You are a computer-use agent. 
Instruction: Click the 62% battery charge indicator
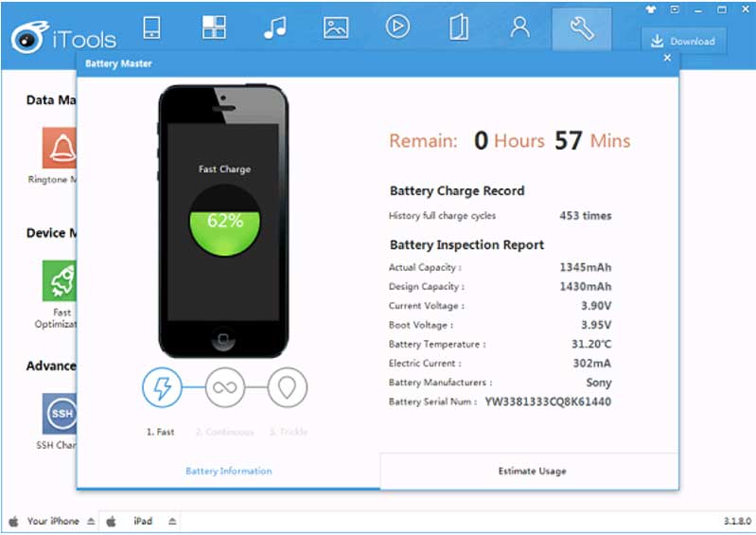pyautogui.click(x=225, y=221)
